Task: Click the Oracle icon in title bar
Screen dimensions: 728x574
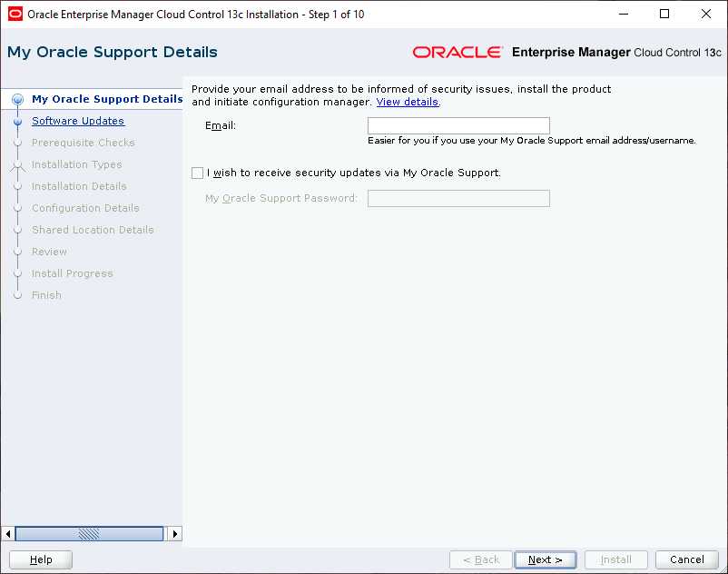Action: tap(15, 14)
